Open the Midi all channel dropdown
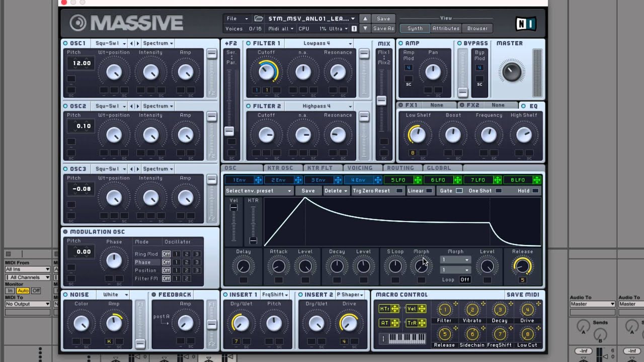644x362 pixels. (x=281, y=29)
